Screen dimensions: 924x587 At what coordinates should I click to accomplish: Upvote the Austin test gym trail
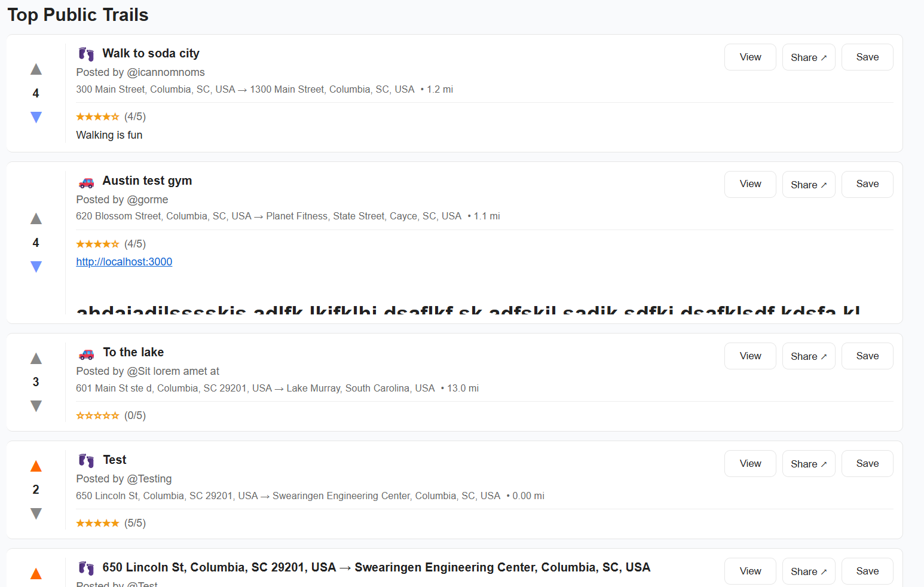(36, 219)
